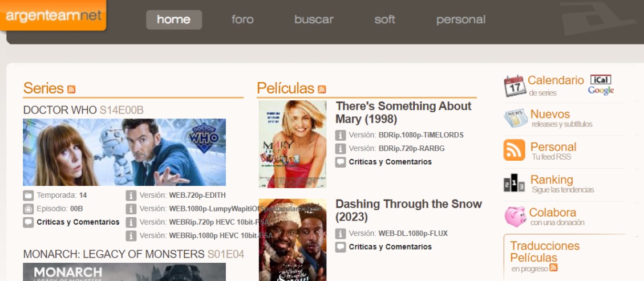The width and height of the screenshot is (644, 281).
Task: Open the soft menu item
Action: coord(384,20)
